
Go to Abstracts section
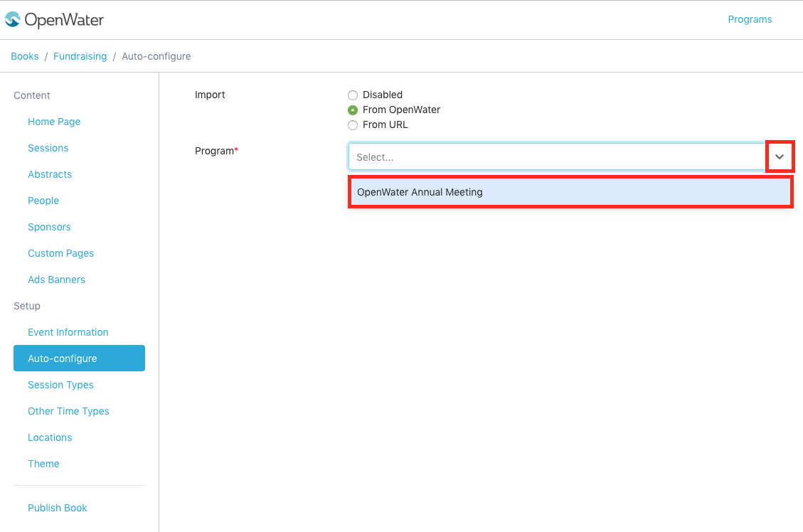(x=50, y=174)
